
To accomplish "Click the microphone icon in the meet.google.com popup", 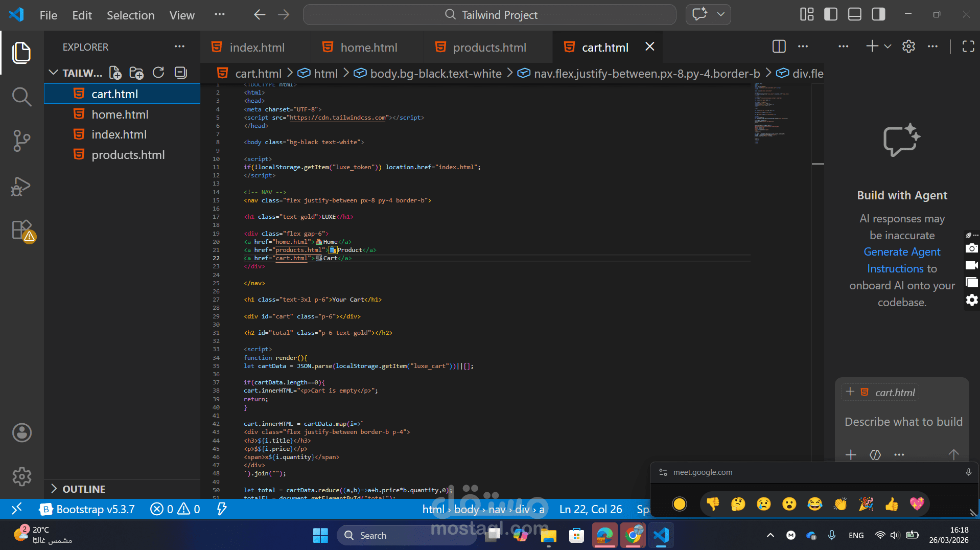I will click(x=968, y=472).
